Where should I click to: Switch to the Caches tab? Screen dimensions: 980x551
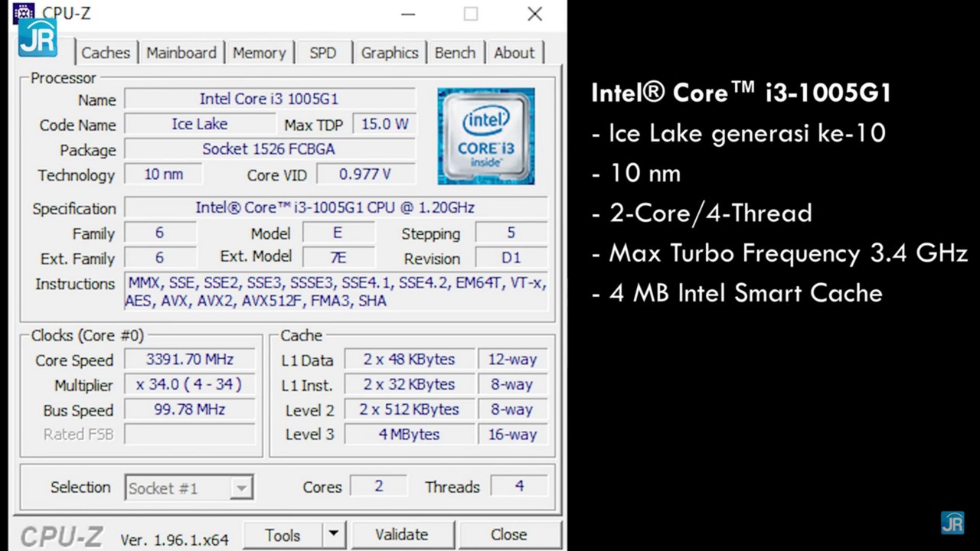pyautogui.click(x=106, y=53)
